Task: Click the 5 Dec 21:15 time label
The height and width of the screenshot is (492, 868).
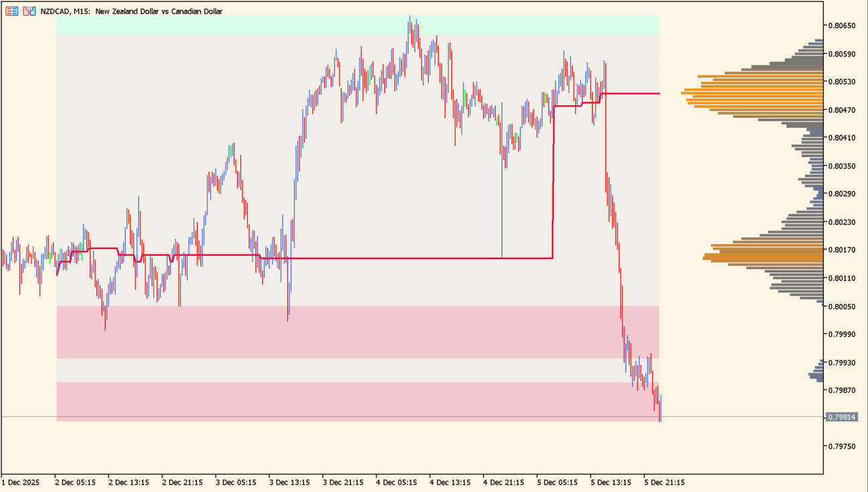Action: [664, 482]
